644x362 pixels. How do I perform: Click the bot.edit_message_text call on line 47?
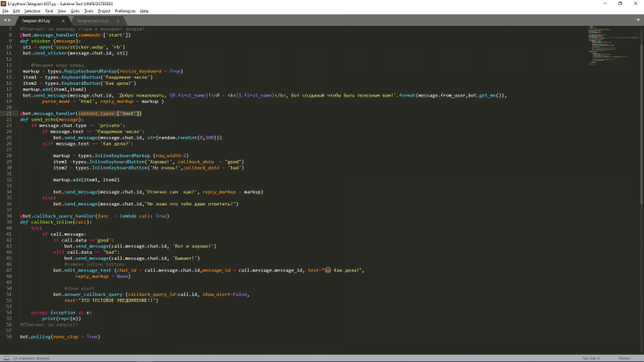pyautogui.click(x=208, y=270)
